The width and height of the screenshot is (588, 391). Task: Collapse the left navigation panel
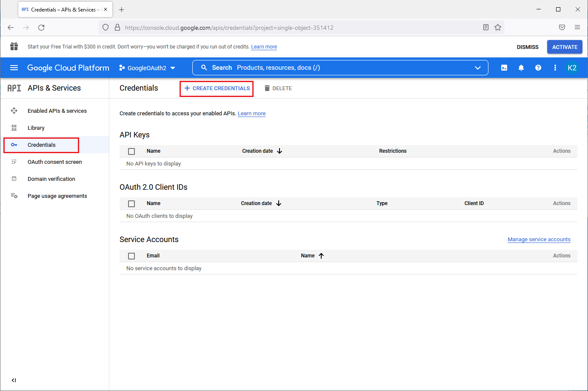pos(14,380)
